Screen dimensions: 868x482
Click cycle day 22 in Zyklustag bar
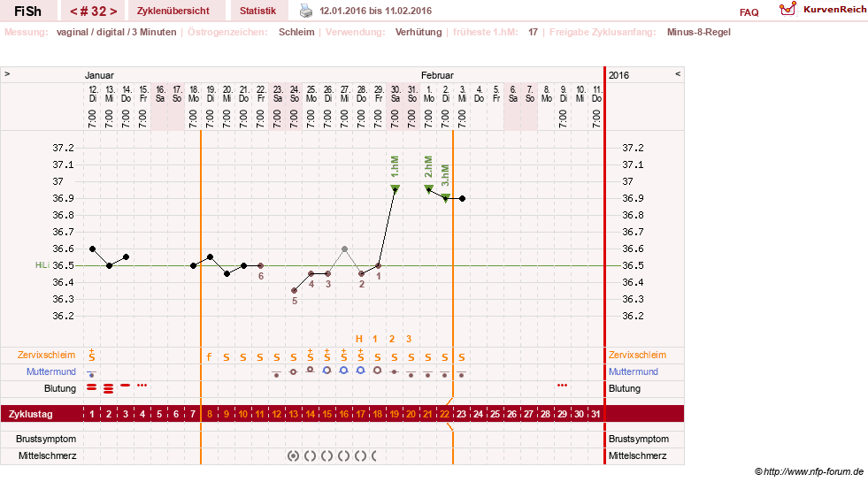tap(444, 414)
